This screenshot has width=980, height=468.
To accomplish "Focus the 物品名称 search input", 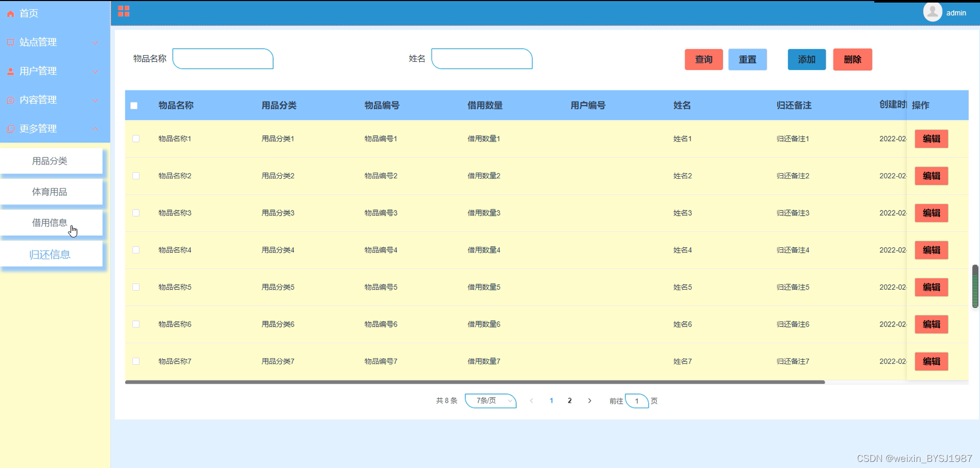I will pyautogui.click(x=223, y=59).
